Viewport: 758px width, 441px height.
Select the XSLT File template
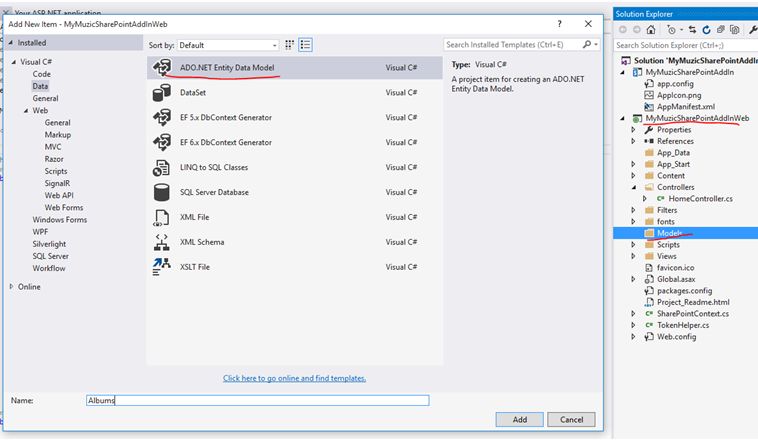(294, 267)
